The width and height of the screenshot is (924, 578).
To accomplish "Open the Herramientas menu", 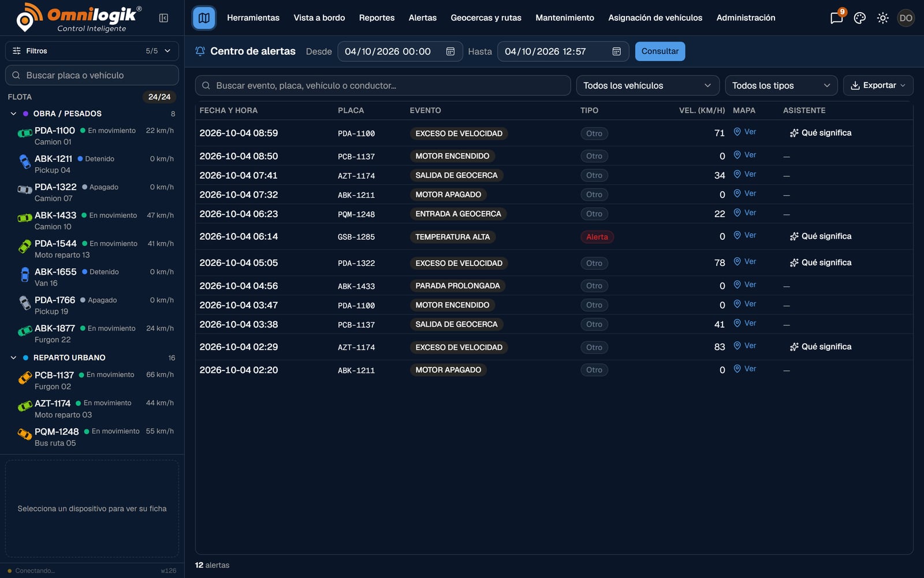I will coord(253,18).
